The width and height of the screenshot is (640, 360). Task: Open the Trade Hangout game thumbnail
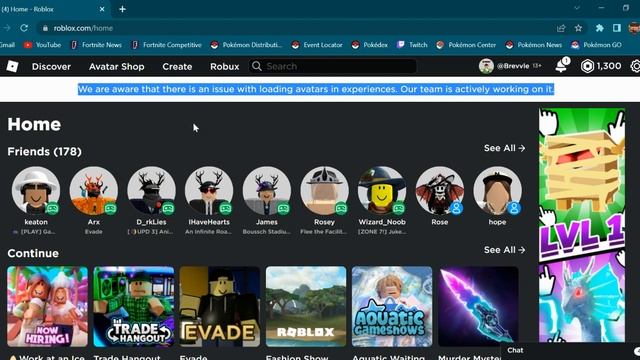(134, 307)
